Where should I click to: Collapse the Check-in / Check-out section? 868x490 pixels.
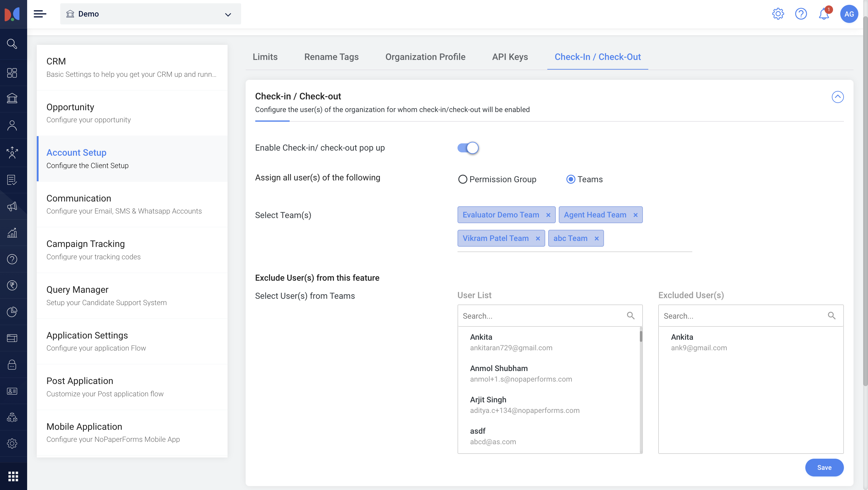pos(838,97)
